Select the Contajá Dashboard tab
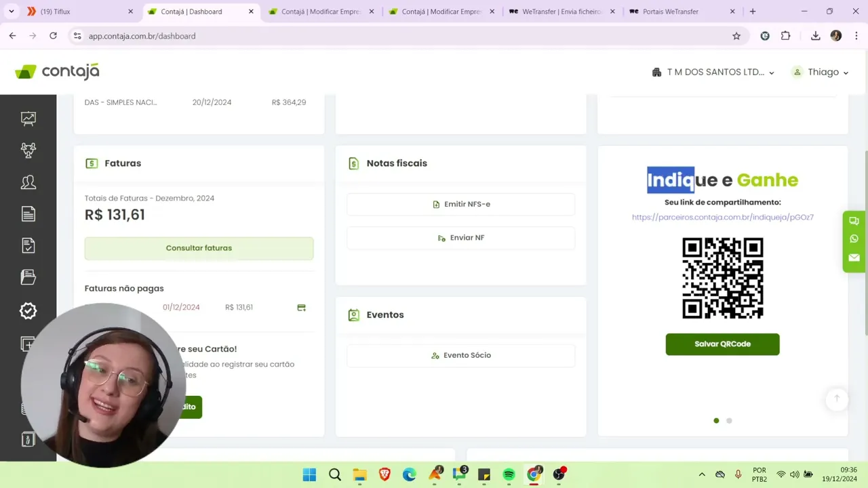Screen dimensions: 868x488 click(x=201, y=12)
